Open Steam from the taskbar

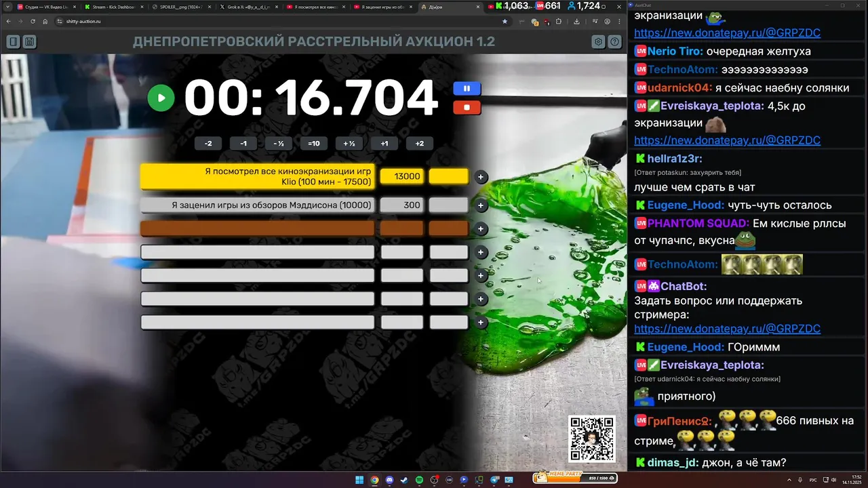(x=404, y=480)
